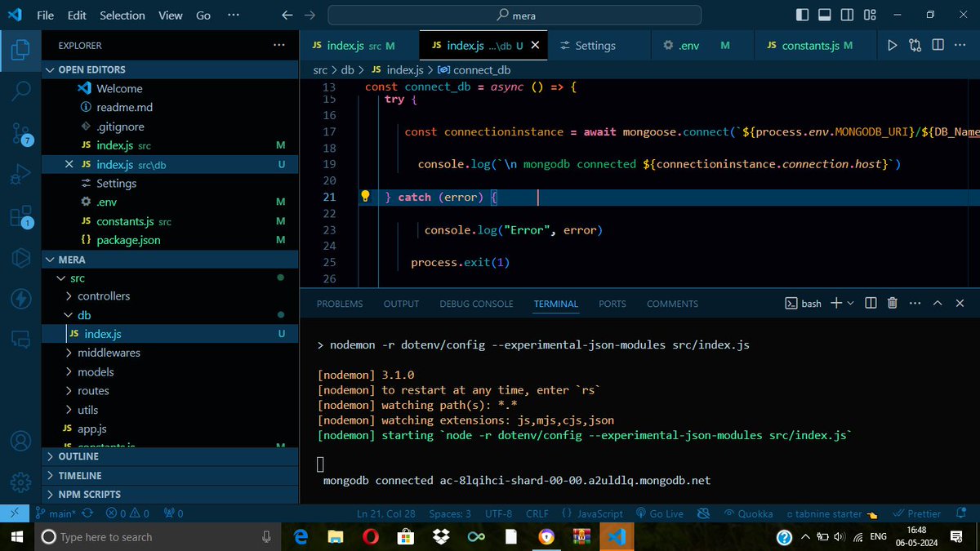The image size is (980, 551).
Task: Toggle Panel layout button in title bar
Action: coord(824,15)
